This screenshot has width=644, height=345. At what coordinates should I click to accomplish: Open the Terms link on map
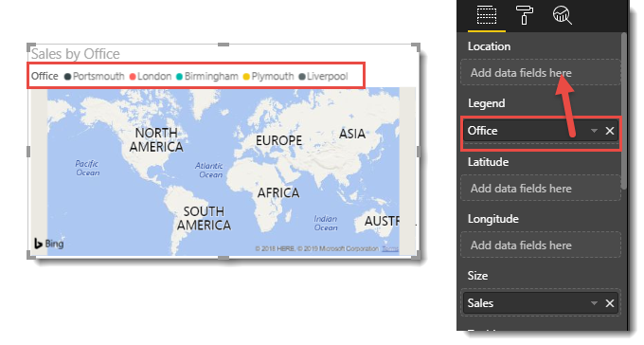coord(390,248)
